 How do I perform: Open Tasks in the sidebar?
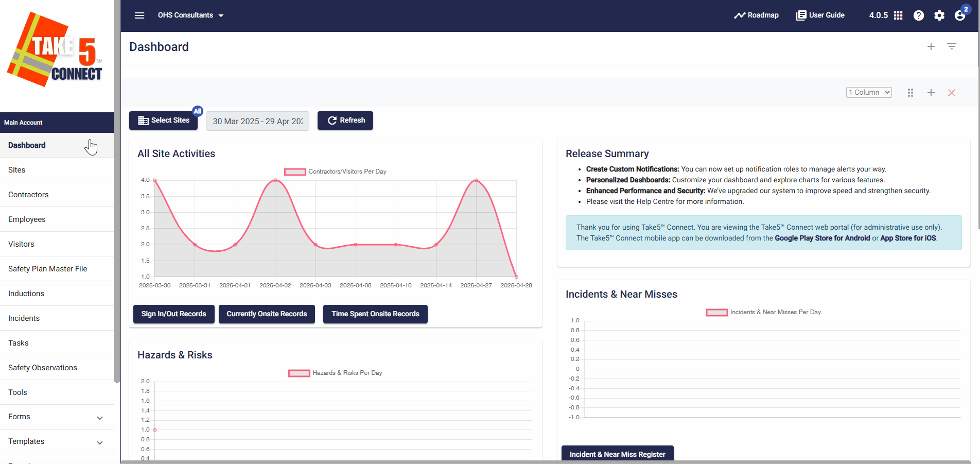57,343
